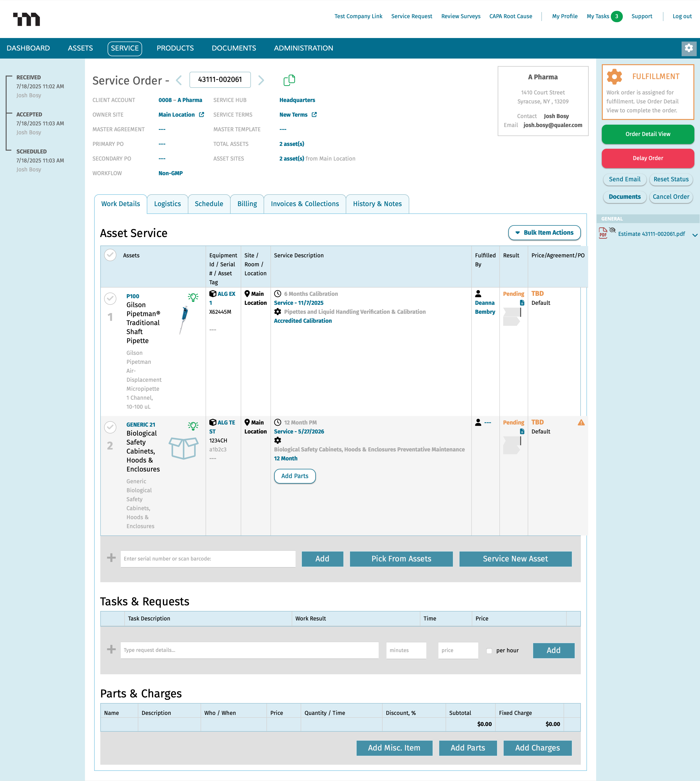Click the green Order Detail View button
The image size is (700, 781).
[x=647, y=134]
